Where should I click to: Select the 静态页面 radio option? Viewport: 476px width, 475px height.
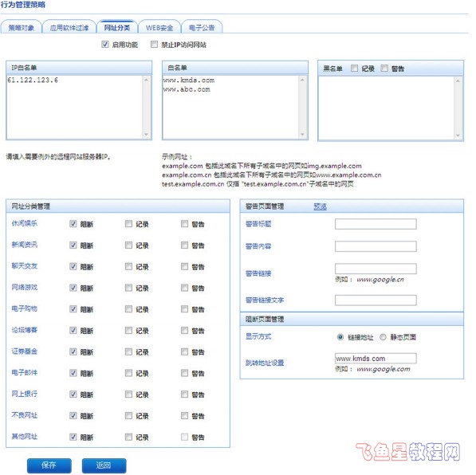(x=383, y=337)
